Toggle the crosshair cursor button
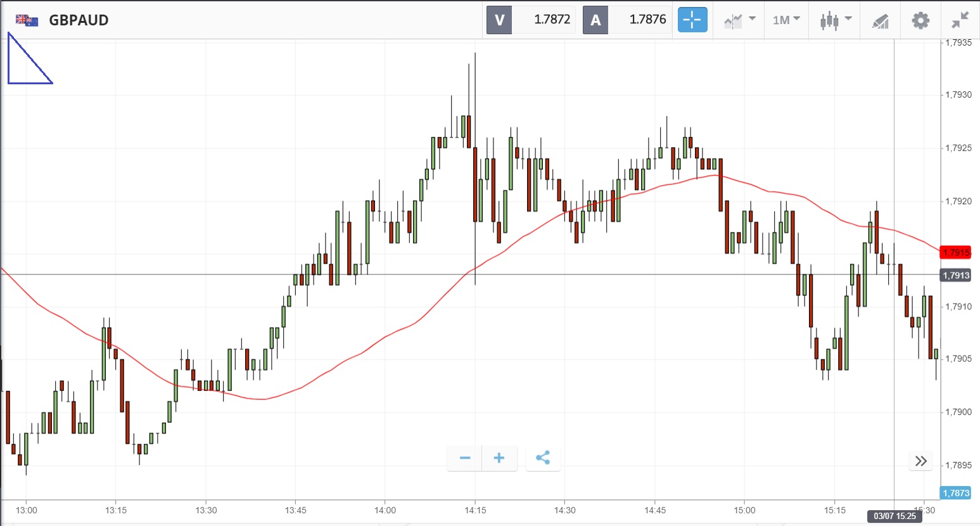The image size is (980, 526). click(692, 20)
